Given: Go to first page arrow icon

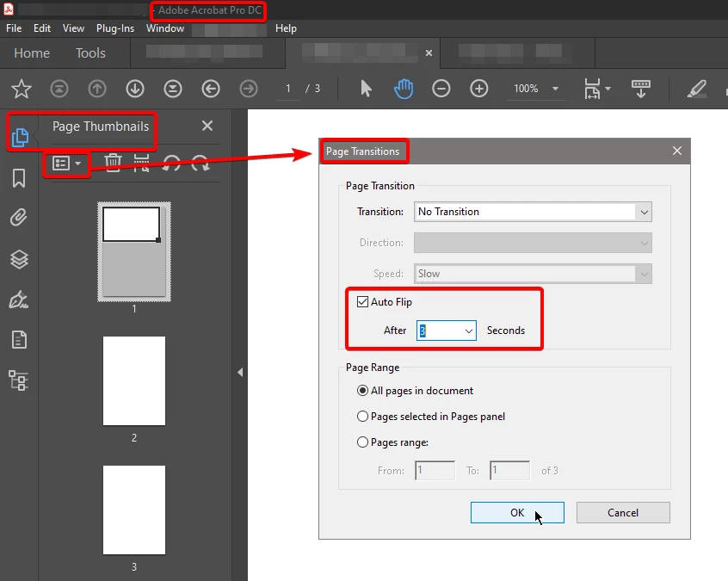Looking at the screenshot, I should click(59, 89).
